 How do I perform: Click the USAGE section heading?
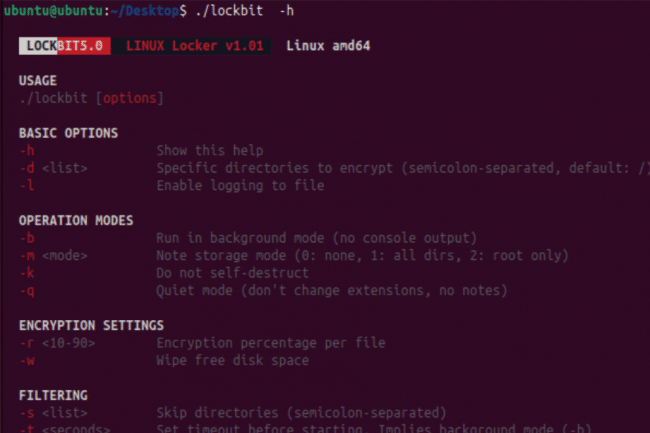coord(38,81)
